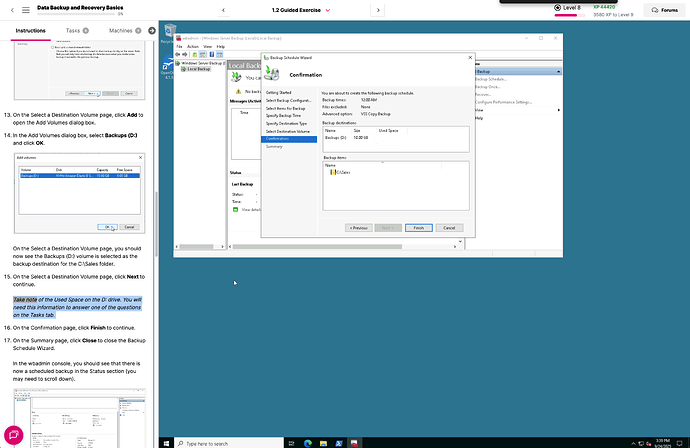Image resolution: width=690 pixels, height=448 pixels.
Task: Expand the tabs arrow next to Machines
Action: [152, 31]
